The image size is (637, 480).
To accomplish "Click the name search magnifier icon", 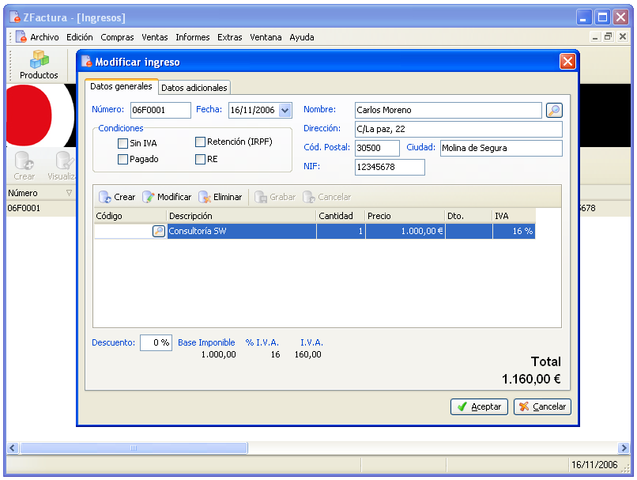I will [x=554, y=110].
